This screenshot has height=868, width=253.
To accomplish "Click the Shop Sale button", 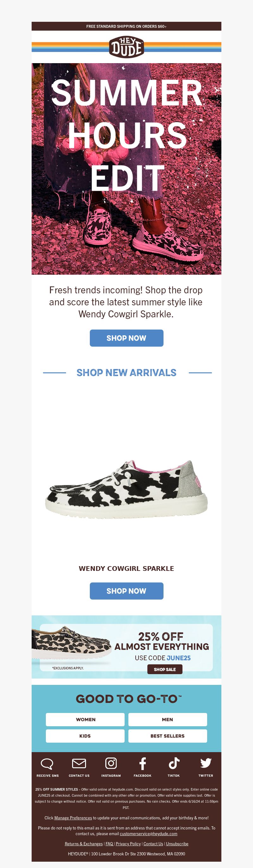I will point(165,669).
